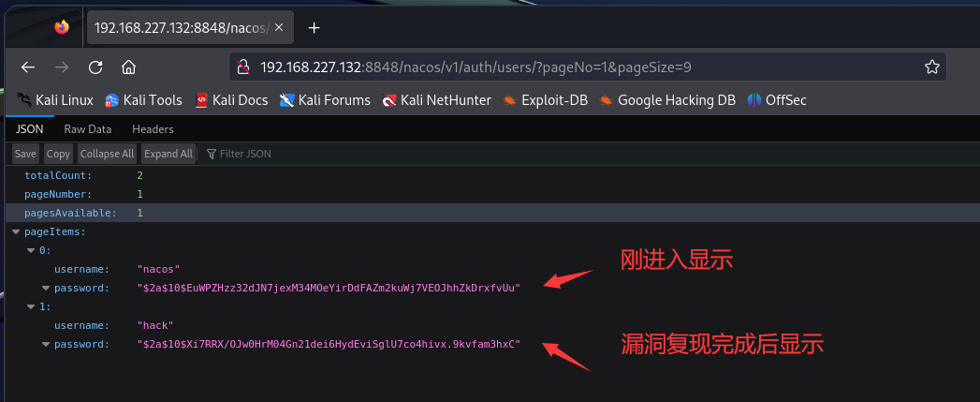
Task: Close the 192.168.227.132 nacos tab
Action: pos(279,27)
